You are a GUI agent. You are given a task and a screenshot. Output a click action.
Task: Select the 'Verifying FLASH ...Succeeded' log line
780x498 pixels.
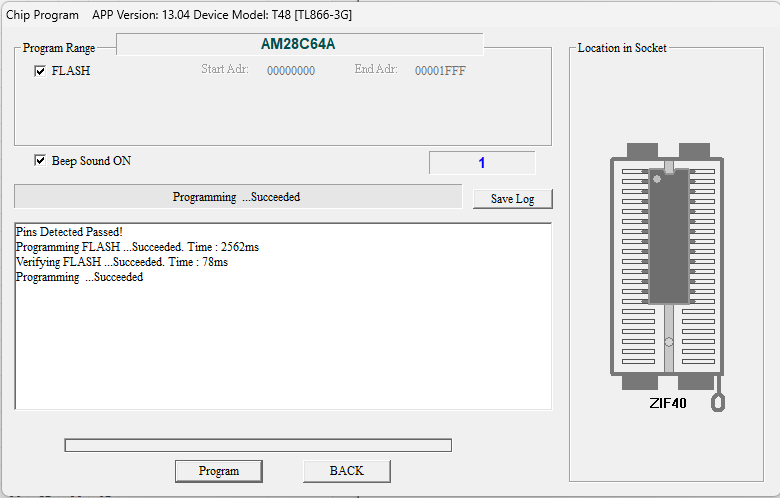[x=122, y=262]
